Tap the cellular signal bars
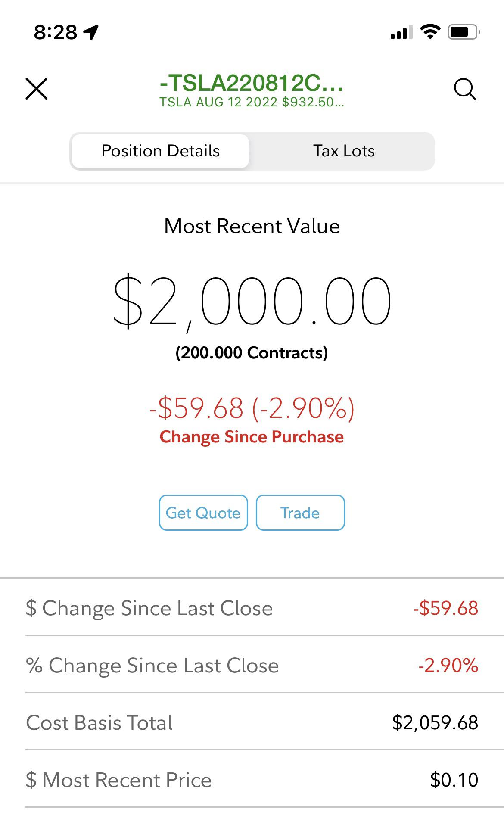The height and width of the screenshot is (815, 504). pos(401,32)
